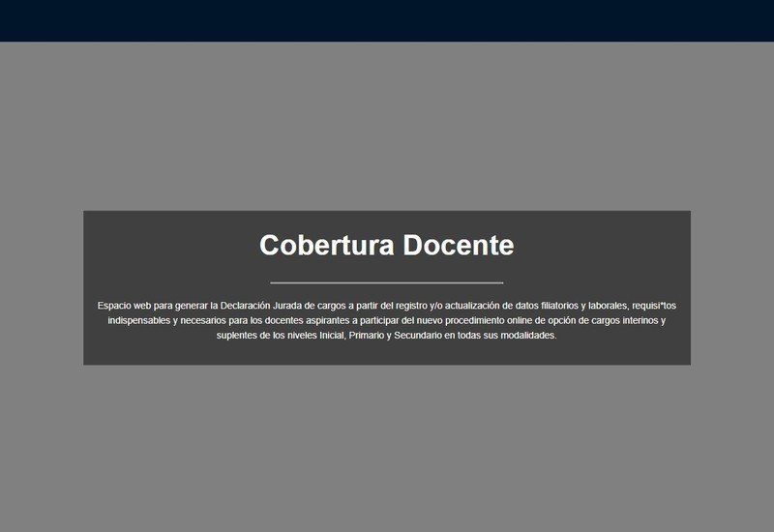Click paragraph line starting 'Espacio web para generar'
This screenshot has height=532, width=774.
tap(386, 306)
